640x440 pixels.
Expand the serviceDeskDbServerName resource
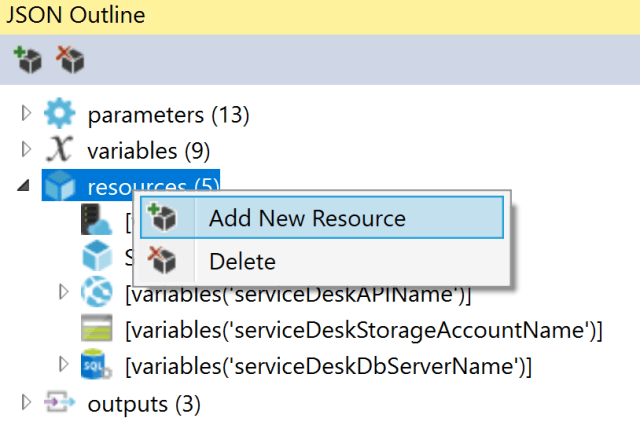click(x=64, y=366)
